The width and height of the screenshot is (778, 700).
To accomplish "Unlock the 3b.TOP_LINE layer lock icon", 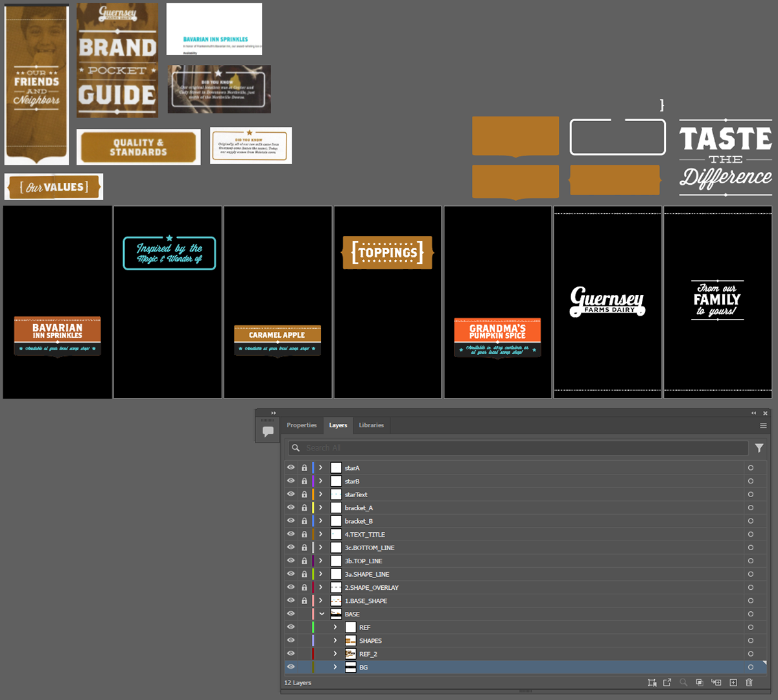I will coord(304,561).
